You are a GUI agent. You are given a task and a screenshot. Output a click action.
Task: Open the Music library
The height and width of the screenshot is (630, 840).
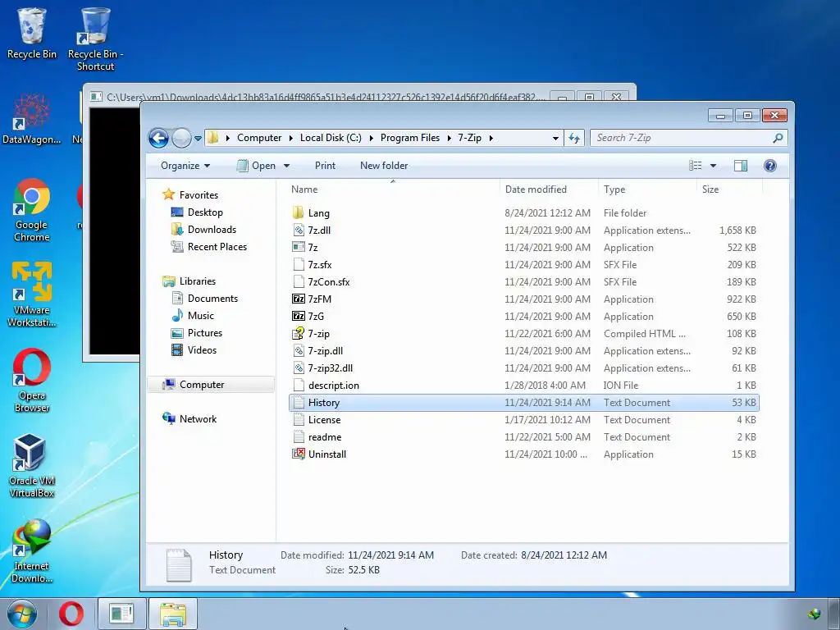200,316
